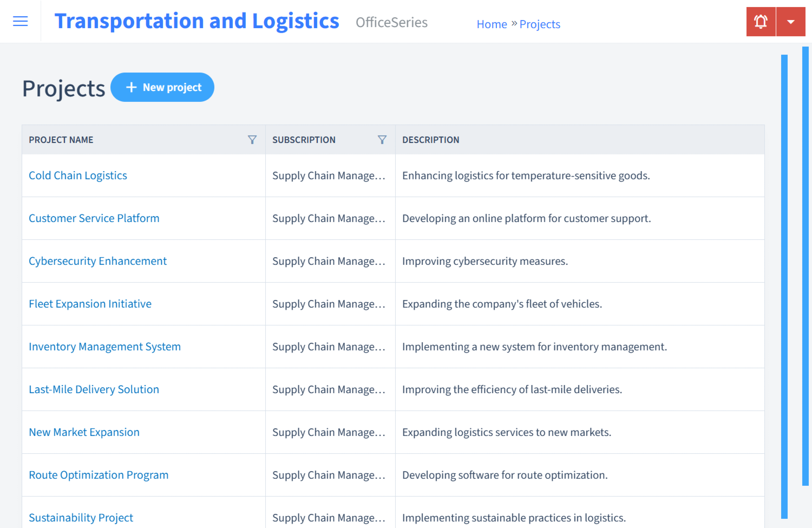Click the plus icon on New project

pyautogui.click(x=132, y=87)
